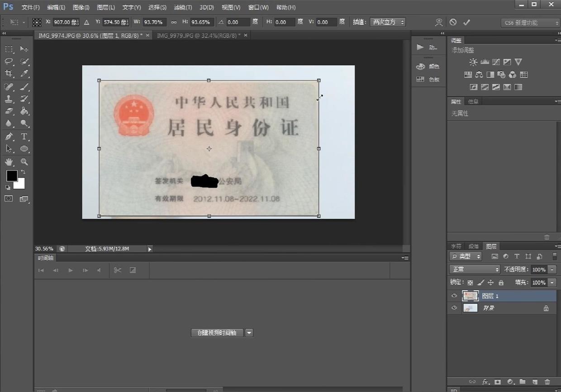
Task: Switch to warp mode icon
Action: (x=438, y=22)
